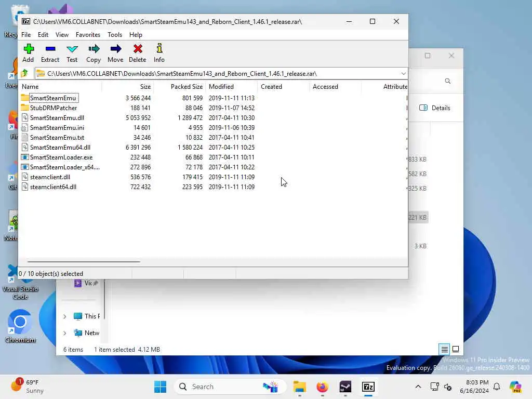Expand This PC in Explorer sidebar
This screenshot has height=399, width=532.
click(x=64, y=316)
